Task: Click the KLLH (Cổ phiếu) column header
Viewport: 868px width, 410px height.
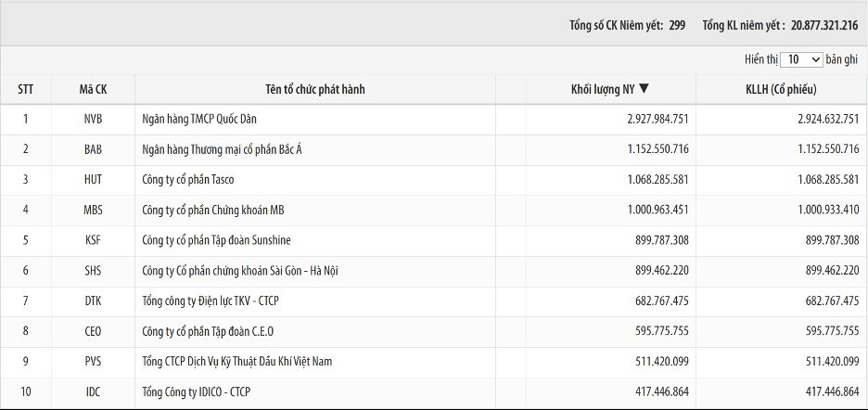Action: click(x=781, y=89)
